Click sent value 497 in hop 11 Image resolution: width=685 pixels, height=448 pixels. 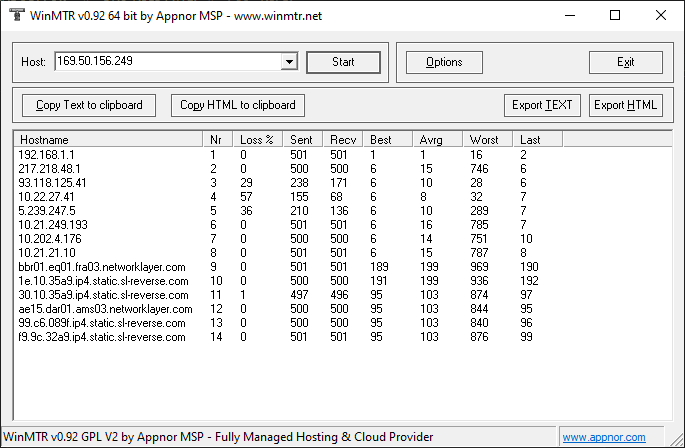299,295
